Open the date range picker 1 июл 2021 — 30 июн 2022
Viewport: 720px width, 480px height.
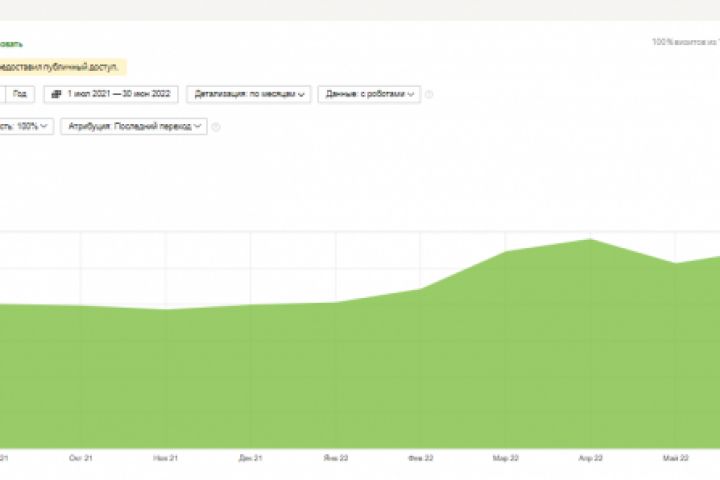click(x=111, y=94)
